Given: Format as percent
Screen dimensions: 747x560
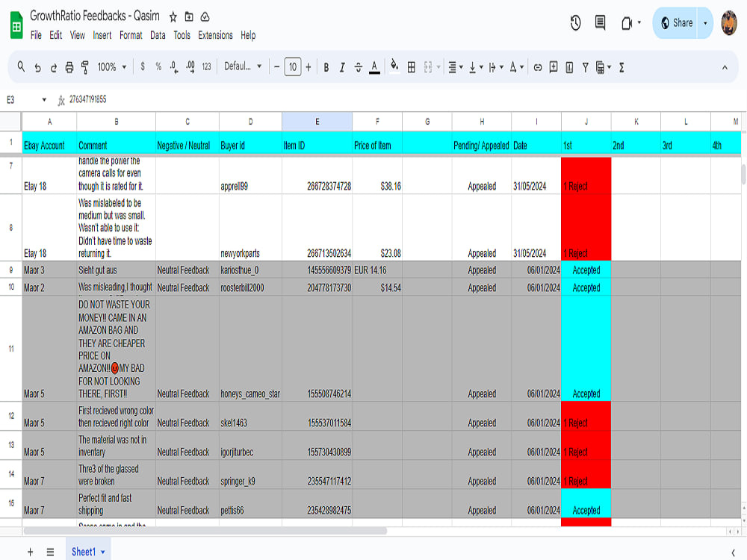Looking at the screenshot, I should [158, 66].
